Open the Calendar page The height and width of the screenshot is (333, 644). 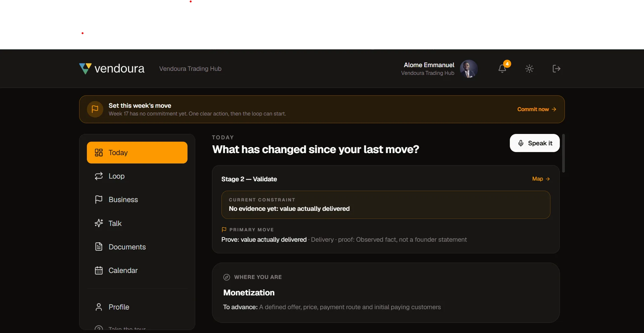pos(137,270)
